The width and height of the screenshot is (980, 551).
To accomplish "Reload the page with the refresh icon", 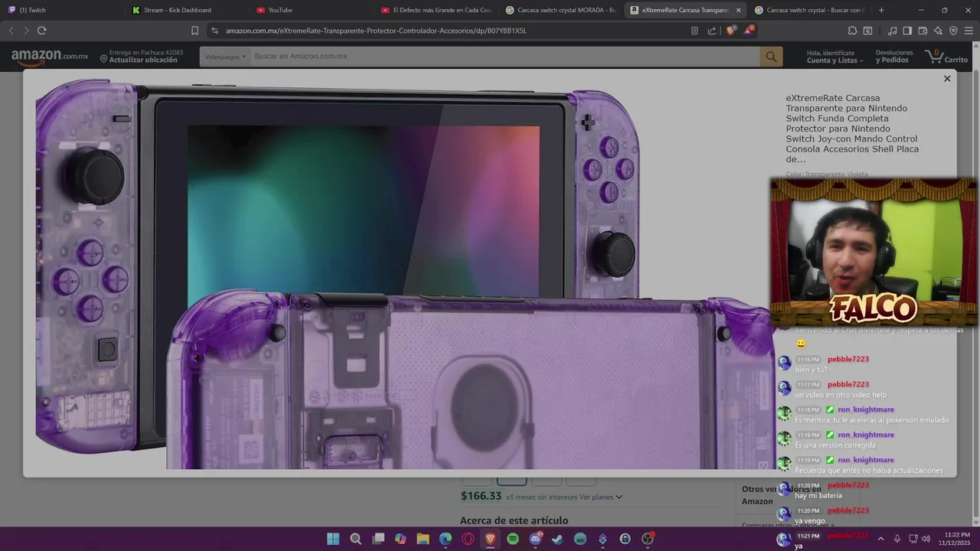I will click(x=41, y=31).
